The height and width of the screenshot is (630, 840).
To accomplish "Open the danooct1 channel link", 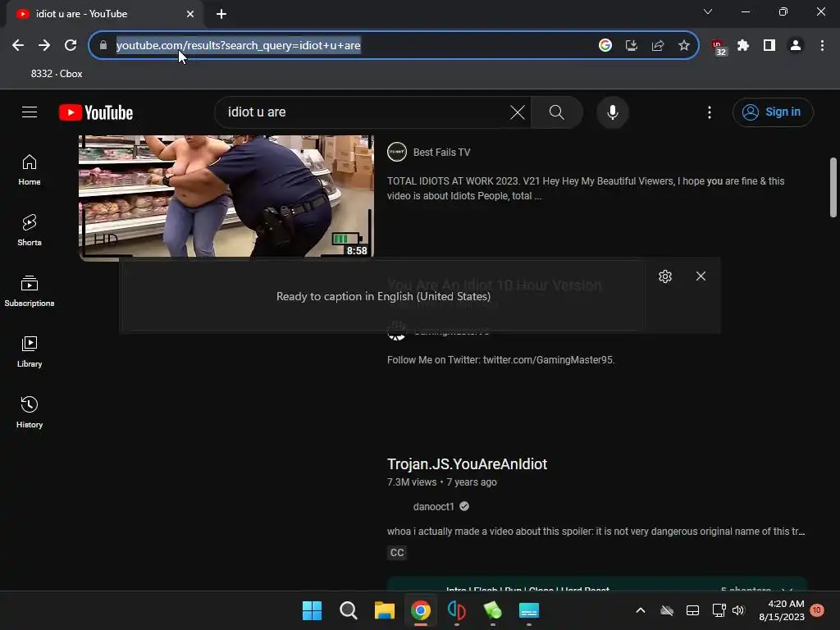I will pyautogui.click(x=433, y=506).
